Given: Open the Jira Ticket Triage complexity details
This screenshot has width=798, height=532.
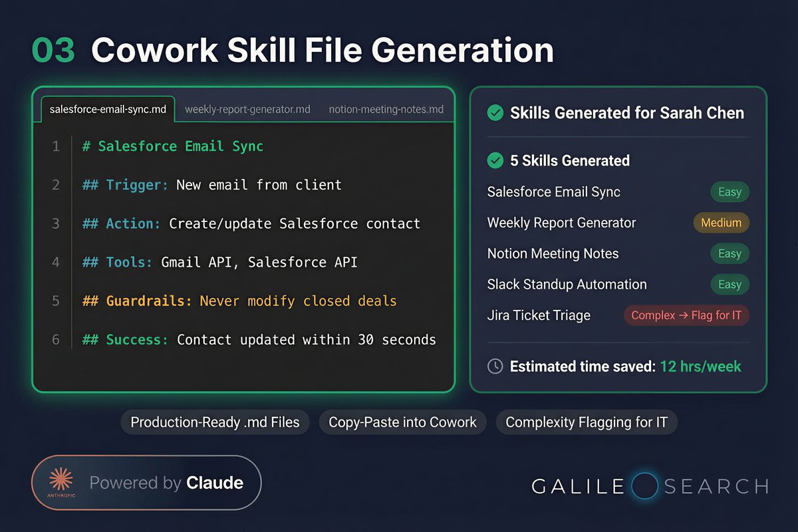Looking at the screenshot, I should pyautogui.click(x=686, y=315).
